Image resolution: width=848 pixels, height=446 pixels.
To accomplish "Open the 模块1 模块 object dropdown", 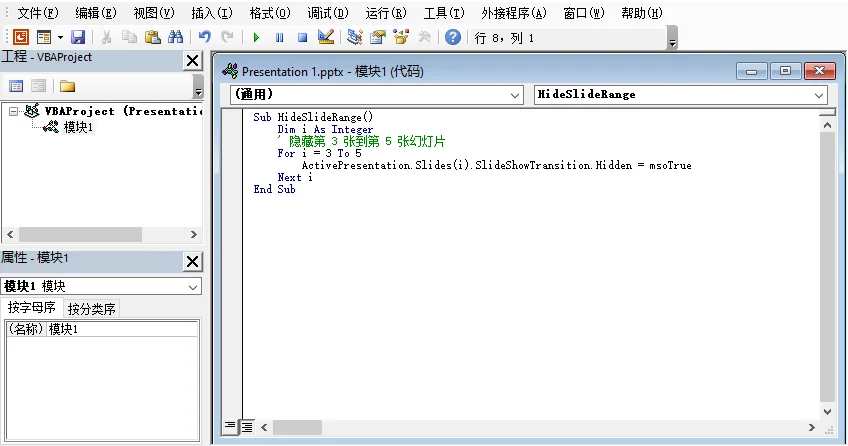I will (x=193, y=287).
